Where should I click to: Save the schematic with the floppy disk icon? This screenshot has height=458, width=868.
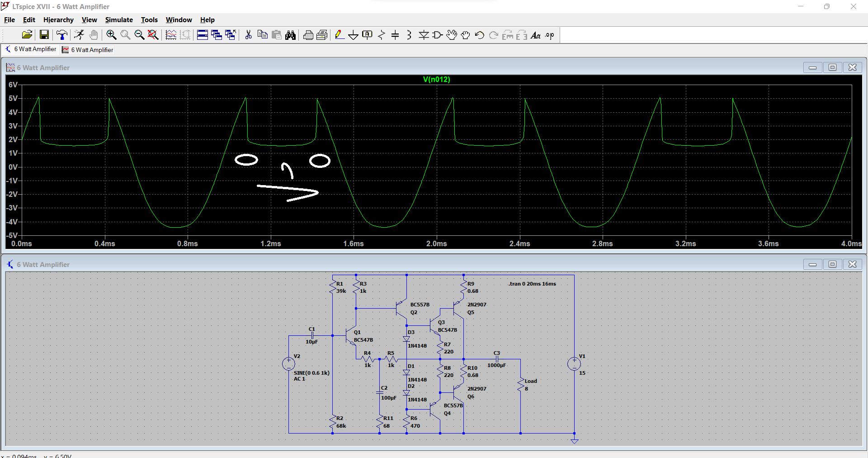point(44,35)
